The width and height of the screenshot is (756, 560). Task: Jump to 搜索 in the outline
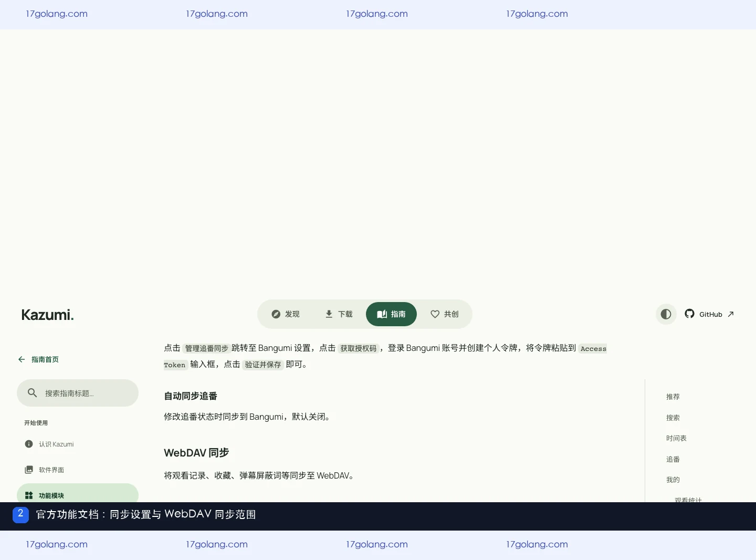(x=673, y=418)
